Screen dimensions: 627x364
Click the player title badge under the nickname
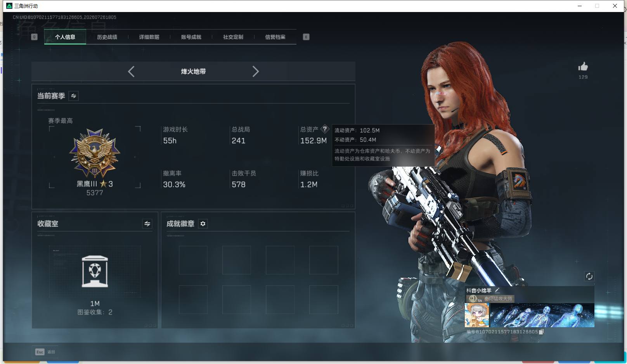pos(490,298)
